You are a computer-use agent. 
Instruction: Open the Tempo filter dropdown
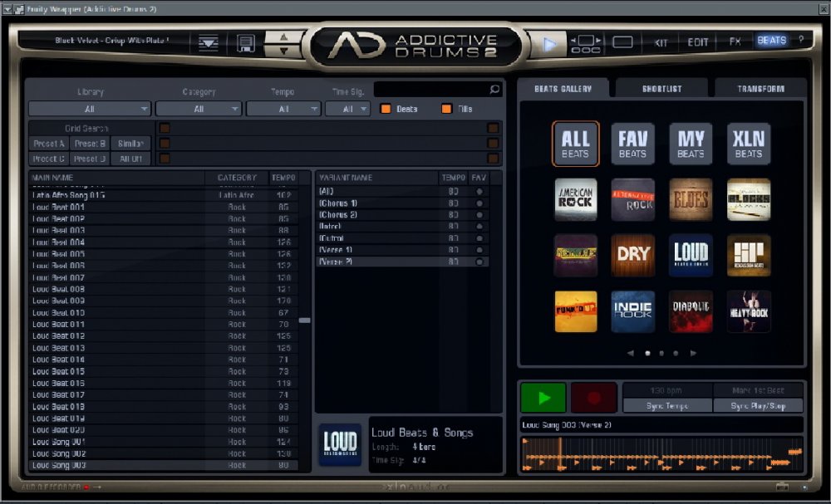[x=283, y=109]
